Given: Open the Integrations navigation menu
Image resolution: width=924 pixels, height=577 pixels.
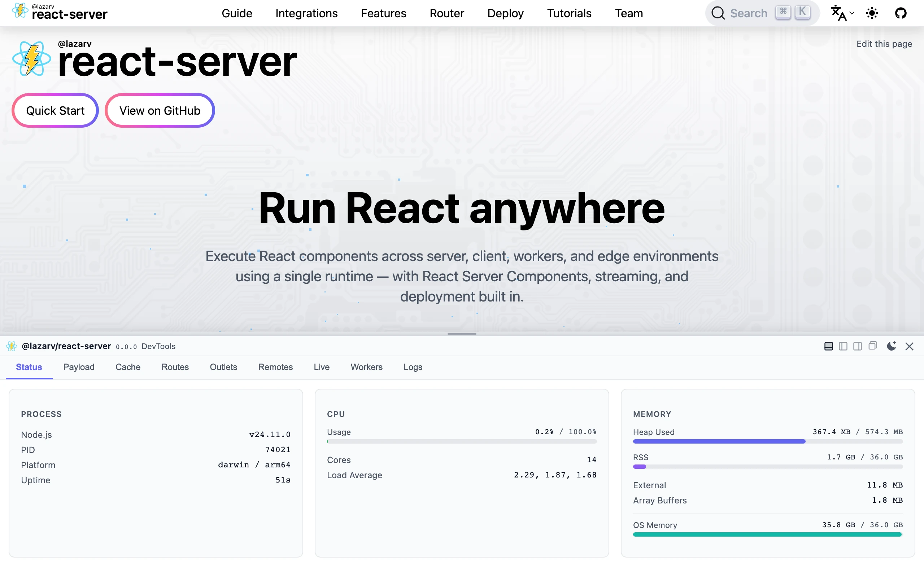Looking at the screenshot, I should (306, 13).
